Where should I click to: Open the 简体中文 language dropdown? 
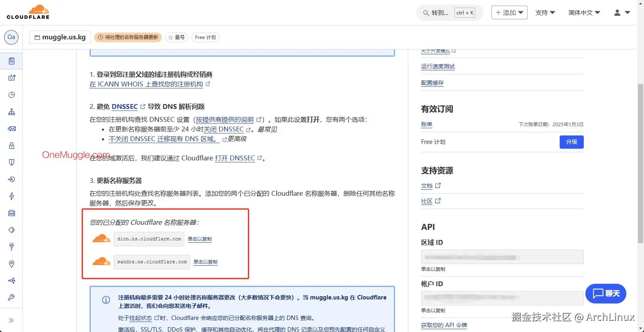coord(584,12)
